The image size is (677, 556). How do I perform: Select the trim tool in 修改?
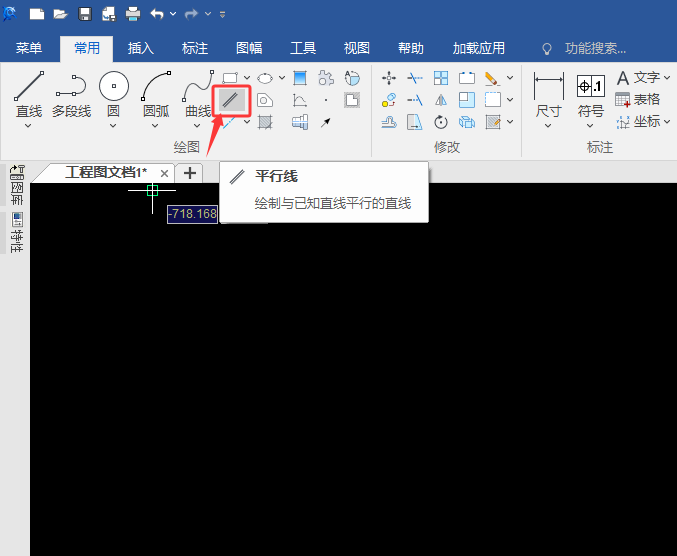[414, 78]
